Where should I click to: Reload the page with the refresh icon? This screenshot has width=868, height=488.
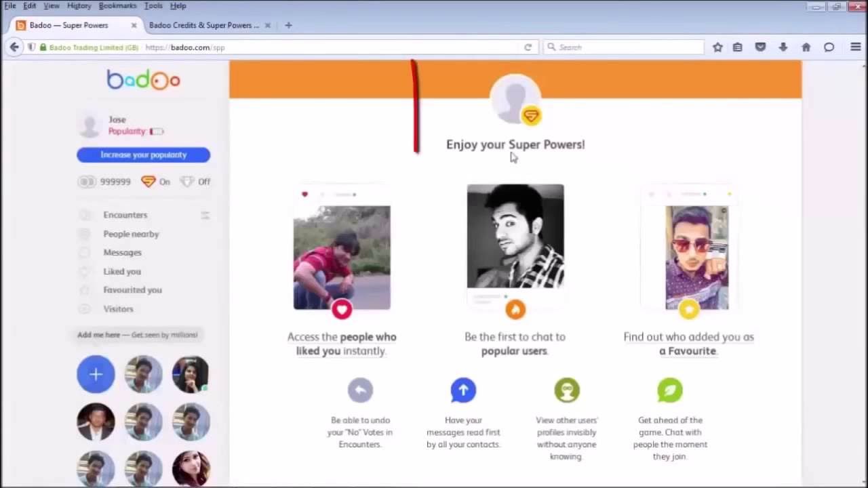pyautogui.click(x=528, y=47)
